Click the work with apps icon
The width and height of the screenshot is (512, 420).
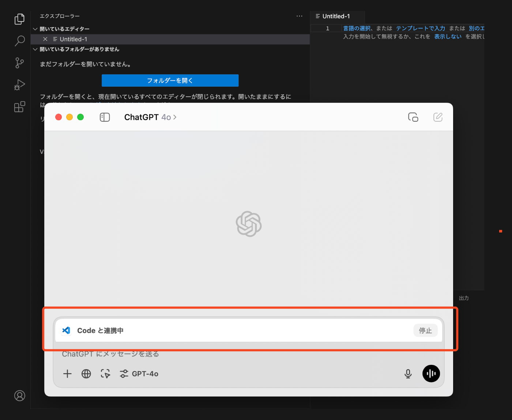105,374
